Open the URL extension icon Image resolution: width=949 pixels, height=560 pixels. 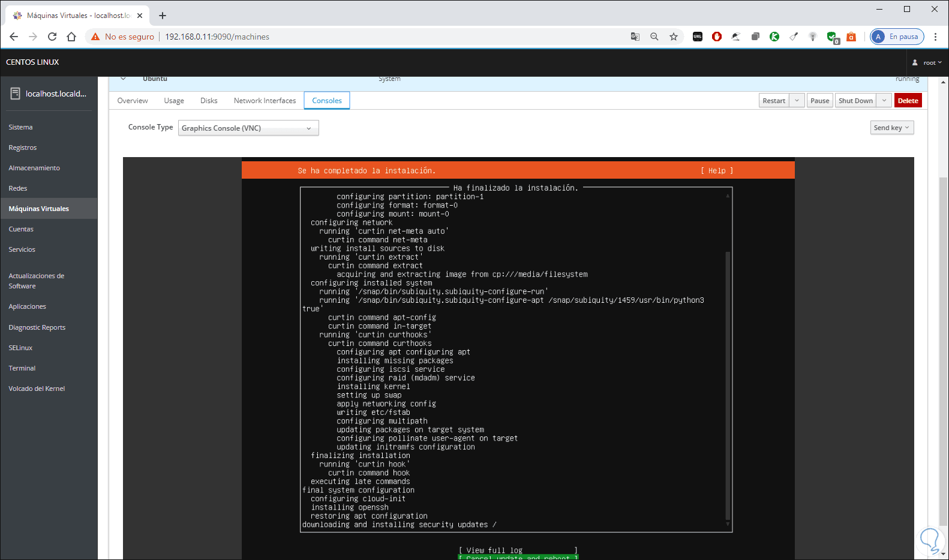point(698,37)
